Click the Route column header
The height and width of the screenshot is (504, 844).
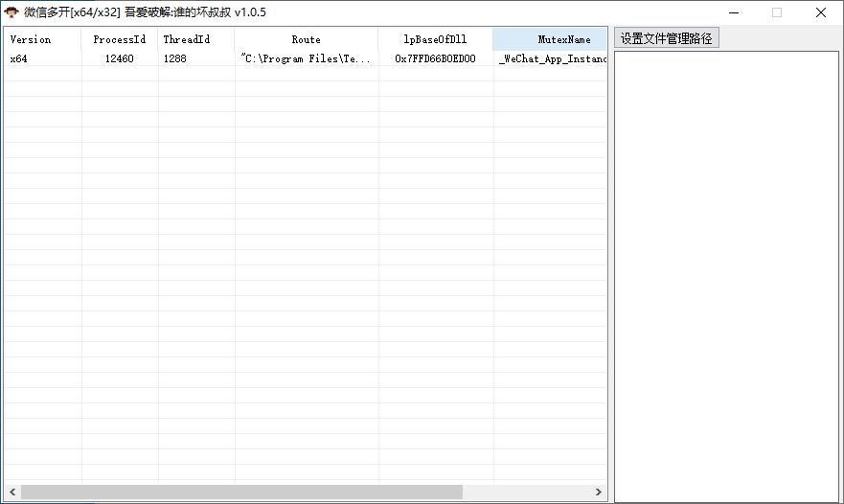[x=306, y=39]
